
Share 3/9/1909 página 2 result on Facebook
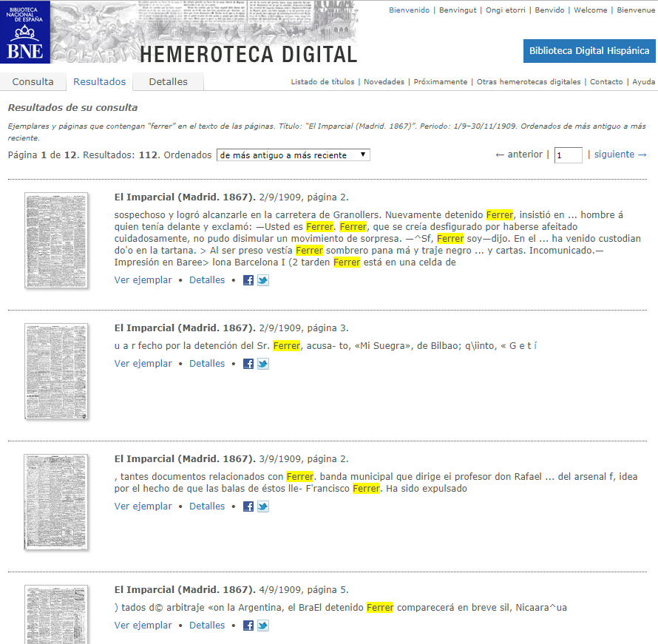[x=248, y=506]
